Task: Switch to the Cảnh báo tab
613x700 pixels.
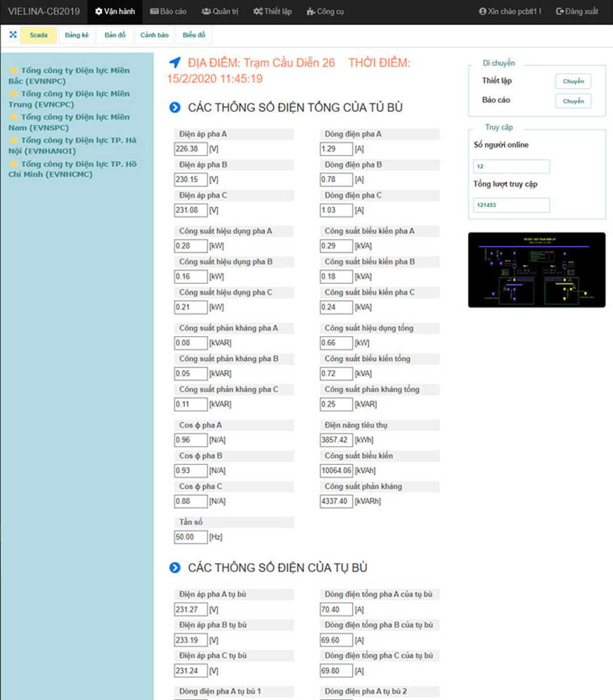Action: click(154, 35)
